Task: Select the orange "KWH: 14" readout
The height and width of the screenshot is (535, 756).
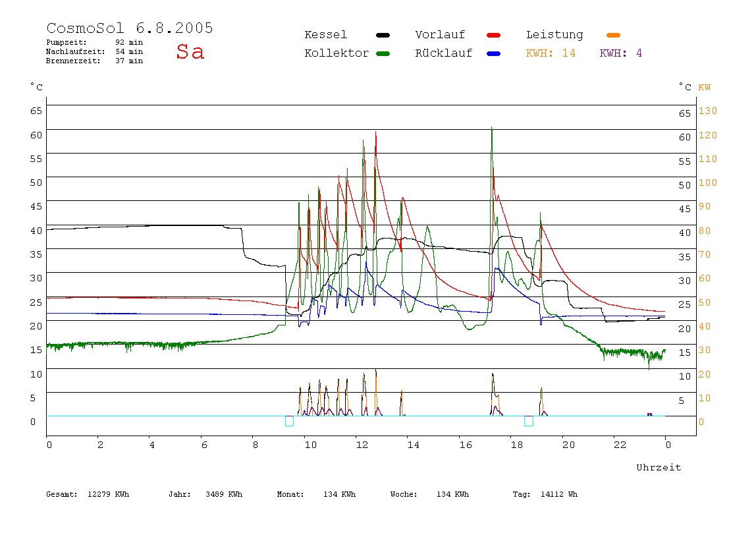Action: click(x=551, y=53)
